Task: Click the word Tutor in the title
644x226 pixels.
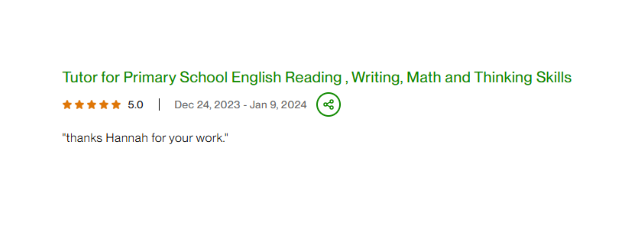Action: tap(80, 77)
